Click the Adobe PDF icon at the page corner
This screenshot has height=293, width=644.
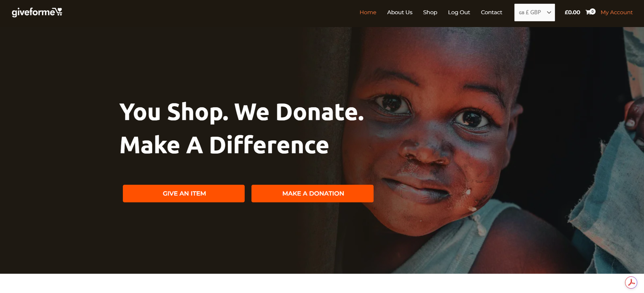[631, 283]
